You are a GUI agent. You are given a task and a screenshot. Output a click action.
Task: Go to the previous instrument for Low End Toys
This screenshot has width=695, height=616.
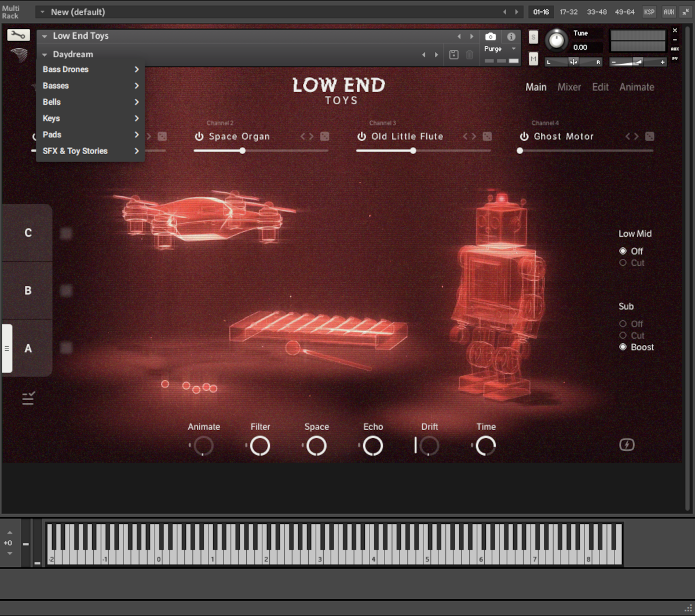coord(459,36)
